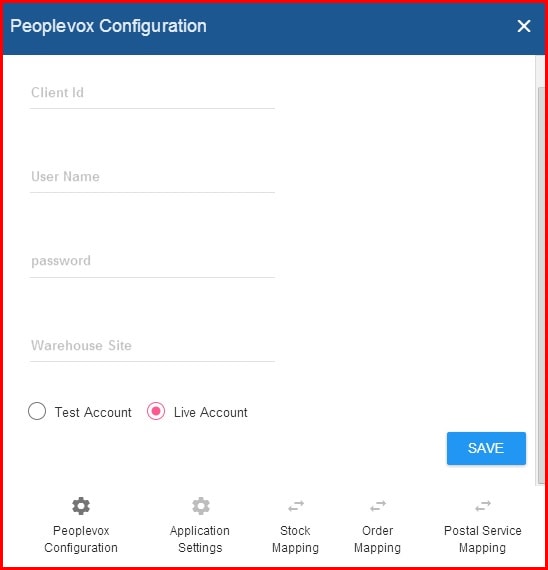
Task: Select the Peoplevox Configuration bottom tab label
Action: click(81, 539)
